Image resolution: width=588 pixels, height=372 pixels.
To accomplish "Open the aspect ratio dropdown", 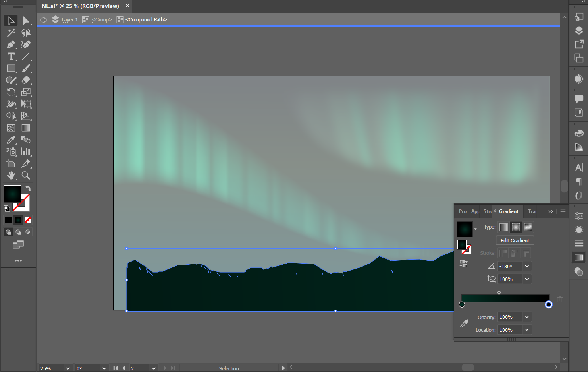I will tap(527, 279).
